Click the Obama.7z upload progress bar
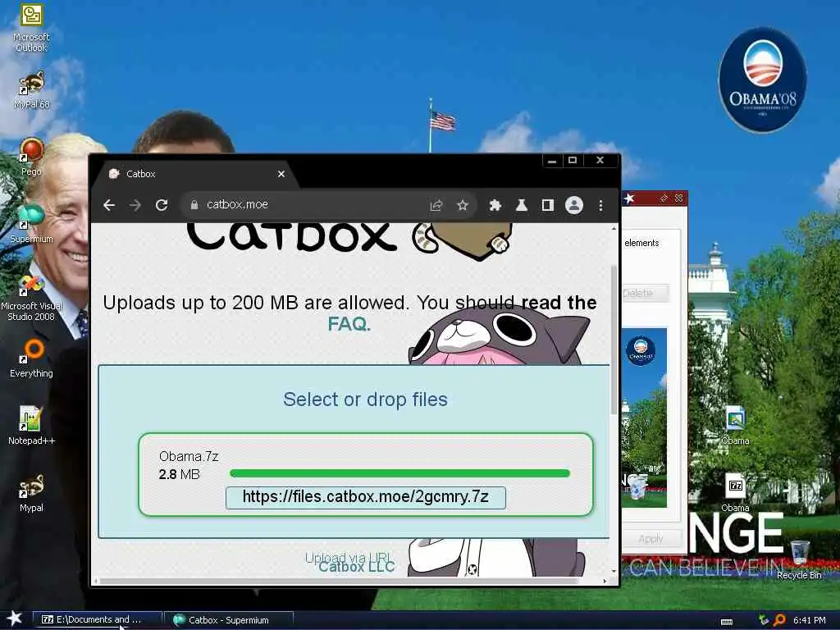Image resolution: width=840 pixels, height=630 pixels. (399, 473)
